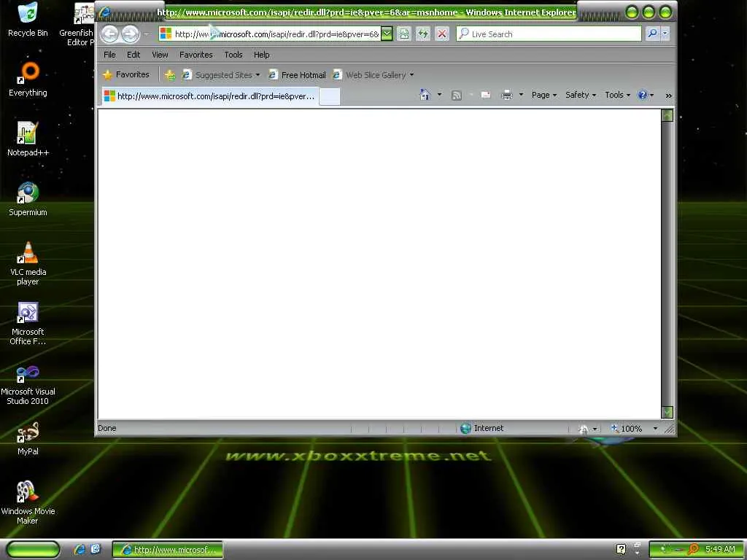The height and width of the screenshot is (560, 747).
Task: Click the blue Help question mark icon
Action: pyautogui.click(x=643, y=96)
